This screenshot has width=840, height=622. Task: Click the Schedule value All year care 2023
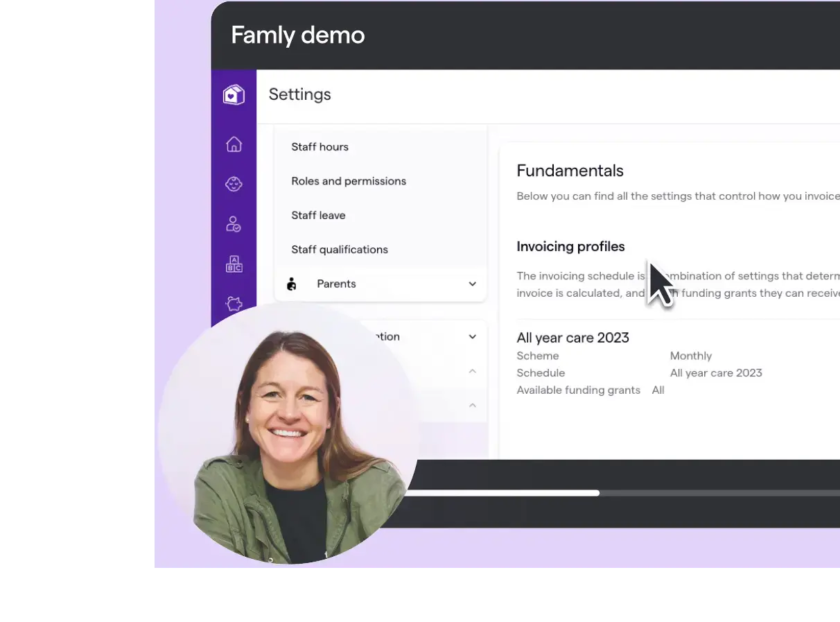point(716,373)
